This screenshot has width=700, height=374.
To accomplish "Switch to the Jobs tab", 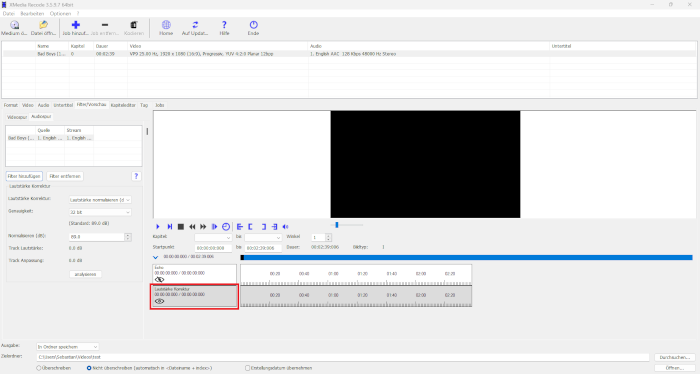I will coord(159,105).
